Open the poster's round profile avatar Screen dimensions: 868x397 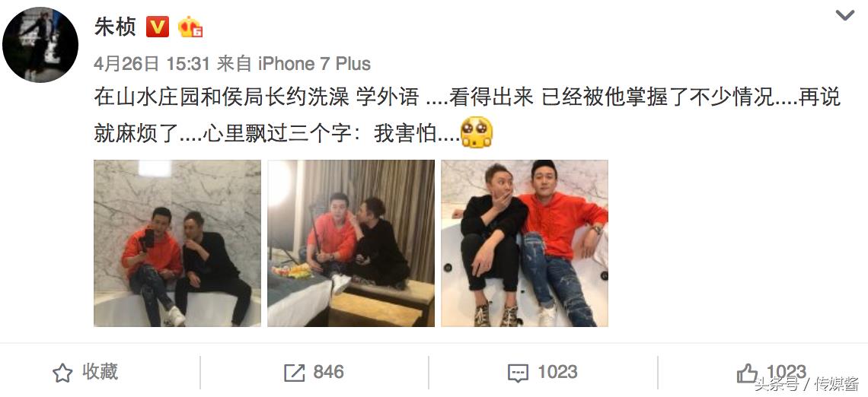[40, 45]
